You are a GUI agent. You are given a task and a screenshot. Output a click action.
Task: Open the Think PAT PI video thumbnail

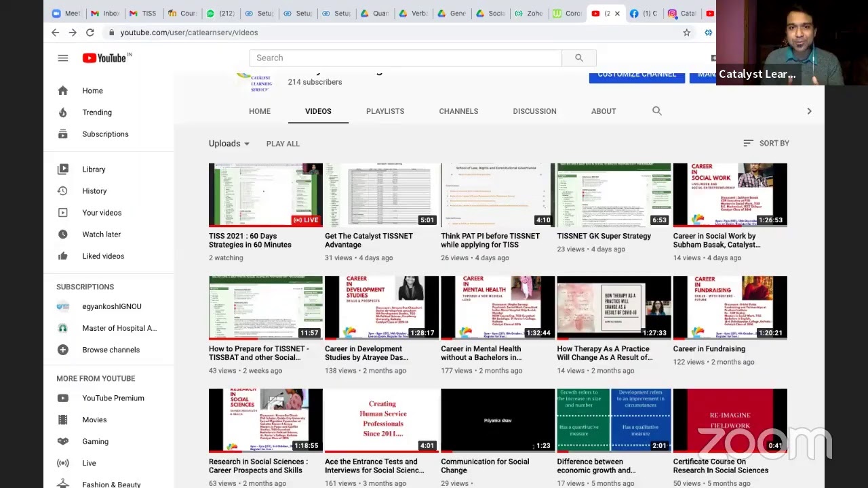[498, 195]
